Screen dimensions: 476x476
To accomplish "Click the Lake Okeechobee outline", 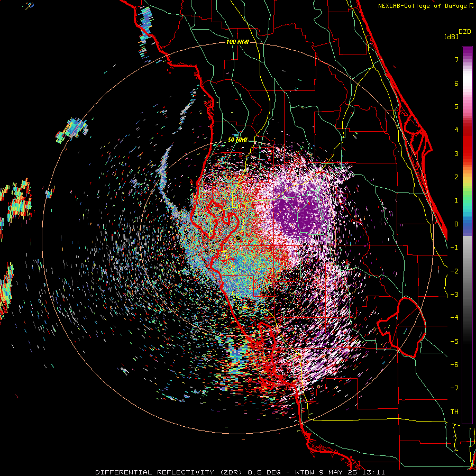I will coord(401,327).
